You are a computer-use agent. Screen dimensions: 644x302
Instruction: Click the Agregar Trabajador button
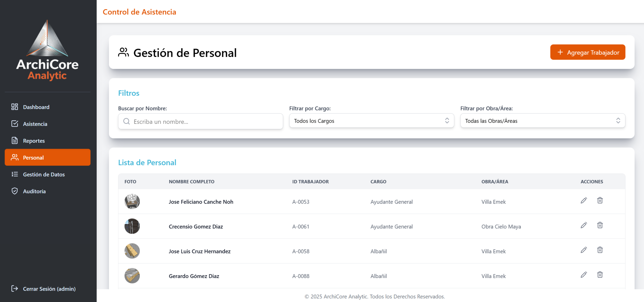(587, 52)
